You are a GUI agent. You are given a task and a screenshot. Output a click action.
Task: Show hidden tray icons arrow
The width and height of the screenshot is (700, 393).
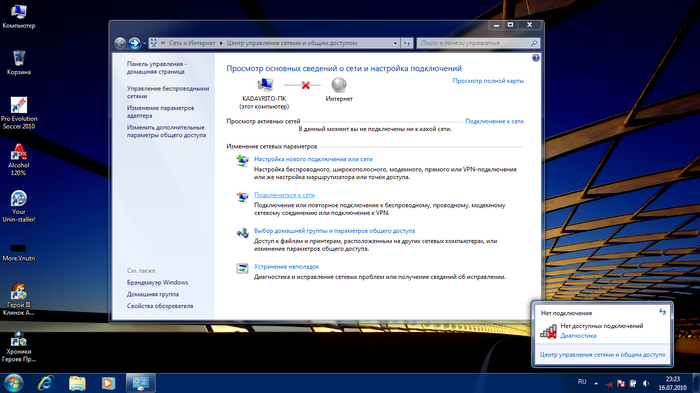[596, 383]
